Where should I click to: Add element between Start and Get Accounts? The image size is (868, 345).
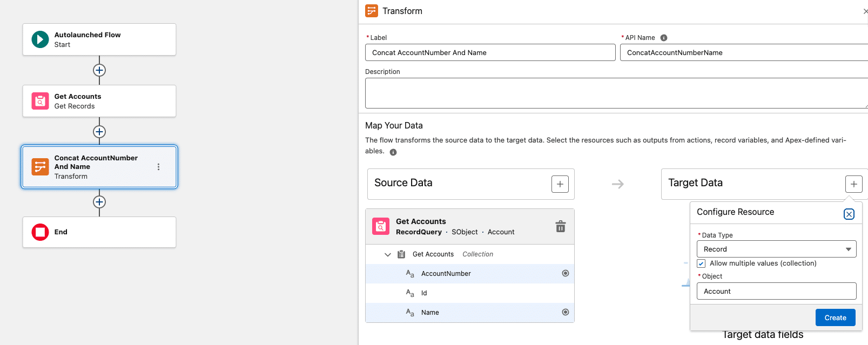tap(99, 70)
